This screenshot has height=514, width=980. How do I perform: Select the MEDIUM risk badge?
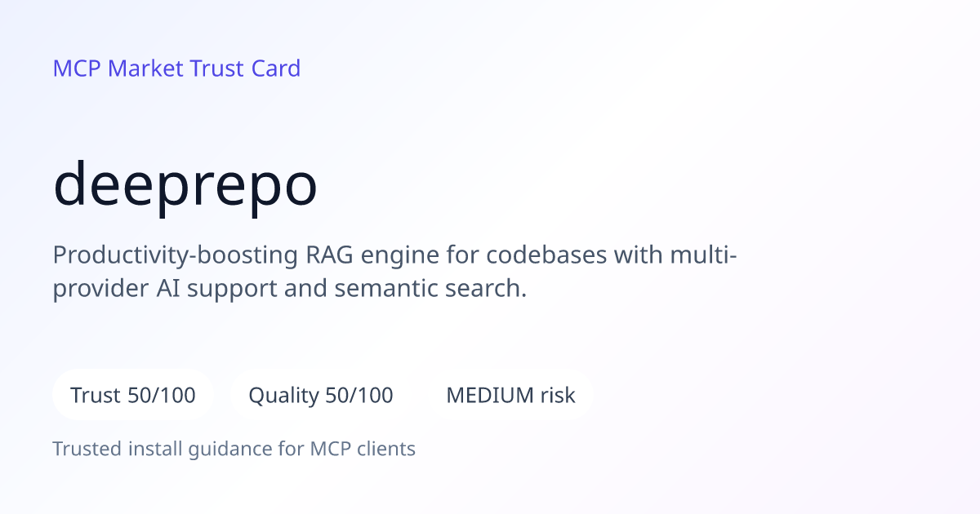[x=510, y=396]
